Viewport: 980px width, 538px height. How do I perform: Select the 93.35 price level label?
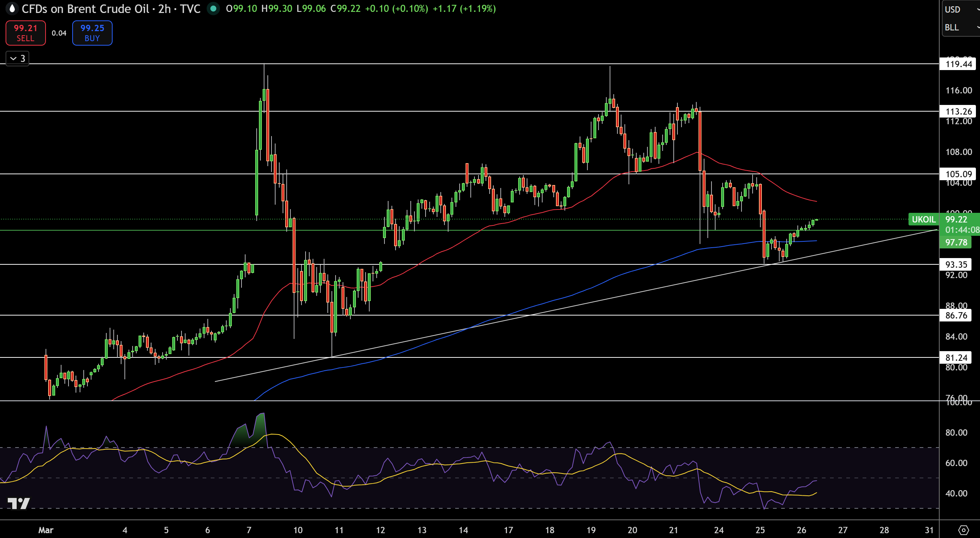click(955, 264)
